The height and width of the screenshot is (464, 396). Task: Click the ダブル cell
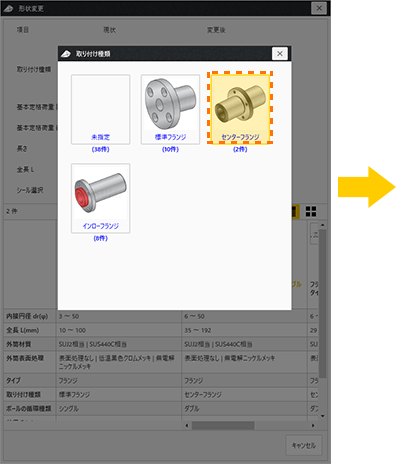tap(244, 408)
